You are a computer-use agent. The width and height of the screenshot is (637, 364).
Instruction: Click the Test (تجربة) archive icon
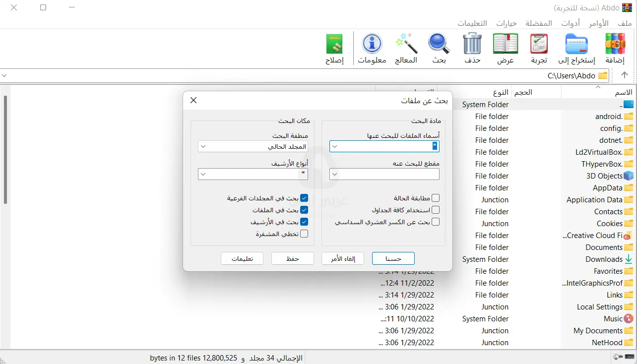click(538, 47)
